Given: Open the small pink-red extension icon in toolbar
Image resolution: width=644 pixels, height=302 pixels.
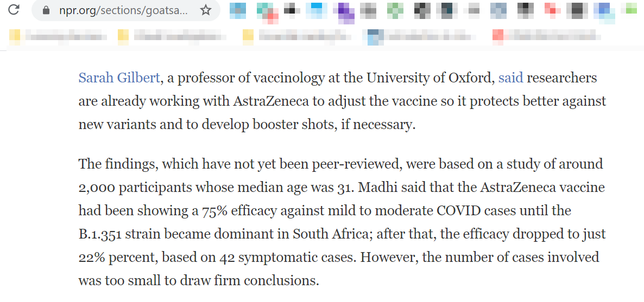Looking at the screenshot, I should pos(553,9).
